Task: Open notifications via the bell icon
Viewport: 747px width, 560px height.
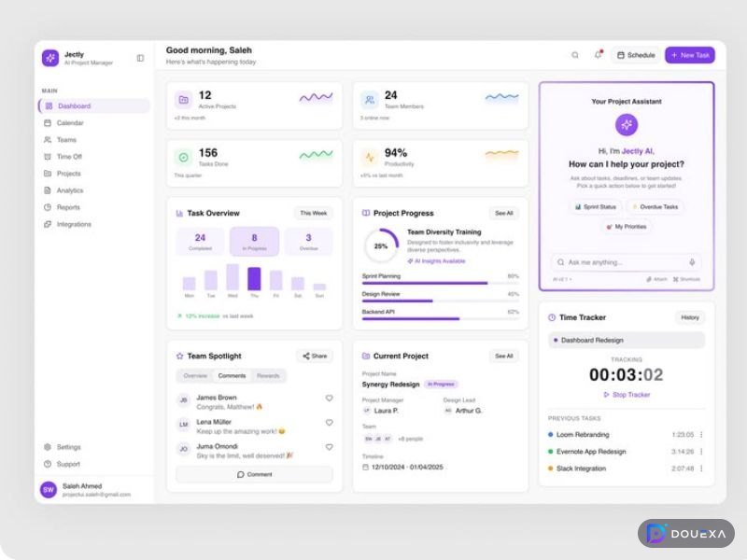Action: coord(598,55)
